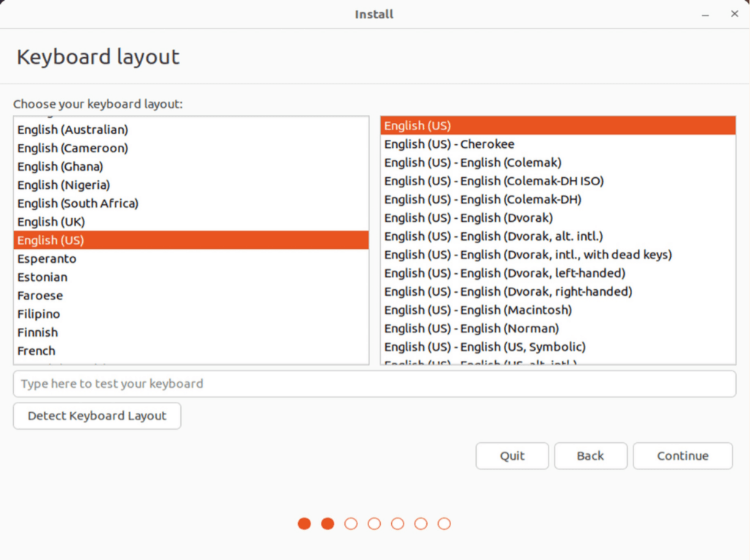The height and width of the screenshot is (560, 750).
Task: Select English (Macintosh) layout variant
Action: click(x=478, y=310)
